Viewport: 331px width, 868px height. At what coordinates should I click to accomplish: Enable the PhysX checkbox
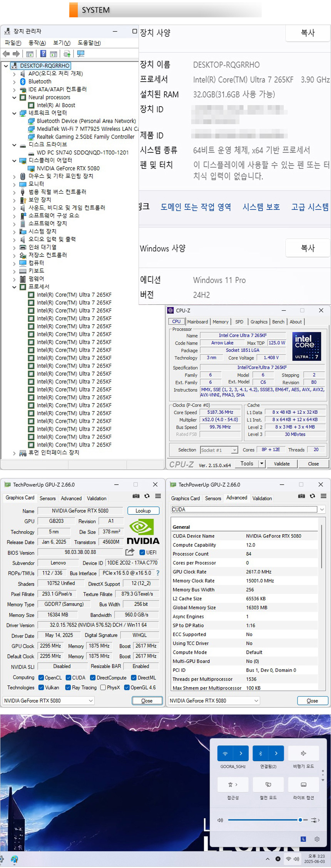pyautogui.click(x=103, y=687)
